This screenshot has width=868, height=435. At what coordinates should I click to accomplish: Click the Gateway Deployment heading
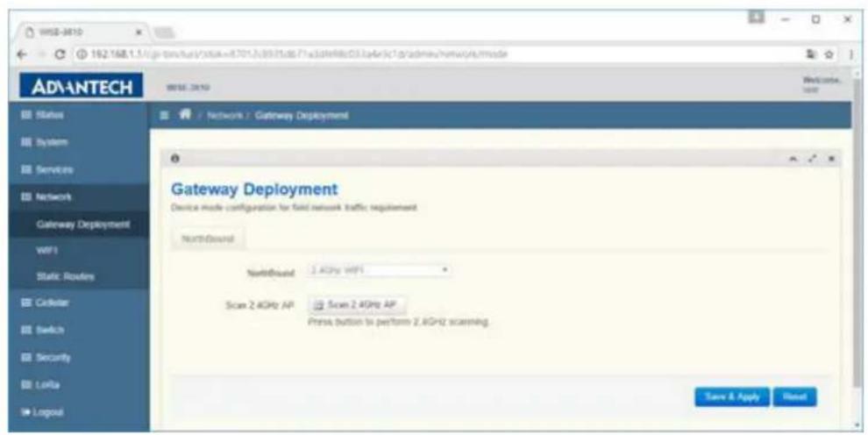click(254, 189)
